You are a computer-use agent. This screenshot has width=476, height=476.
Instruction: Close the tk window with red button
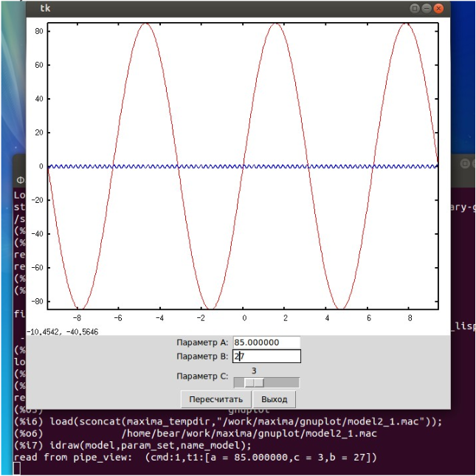(x=441, y=8)
